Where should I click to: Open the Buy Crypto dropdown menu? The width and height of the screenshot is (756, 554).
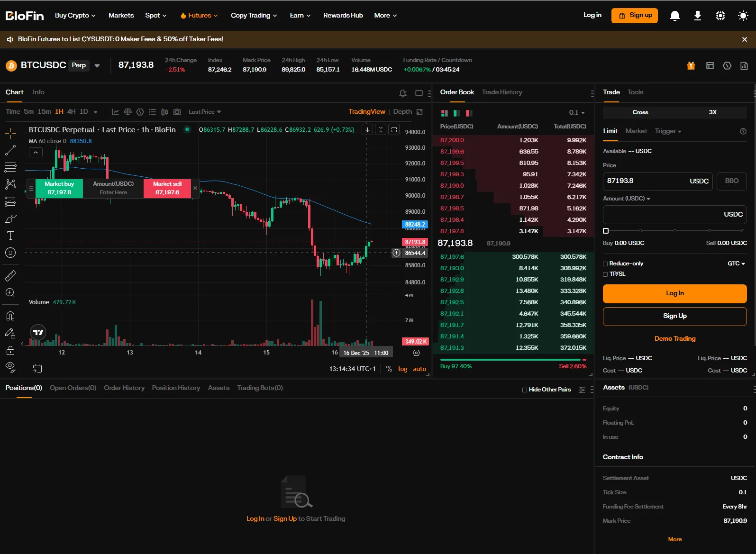click(75, 15)
